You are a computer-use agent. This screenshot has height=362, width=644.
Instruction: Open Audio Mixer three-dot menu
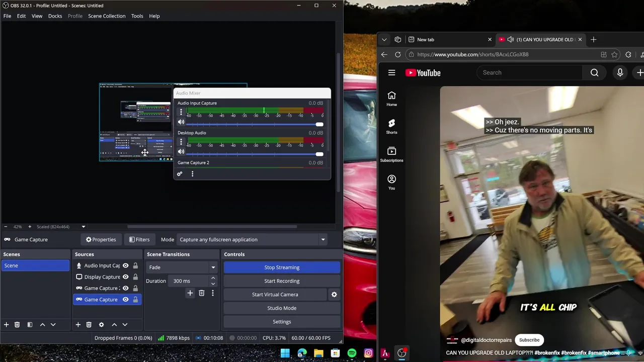click(192, 174)
